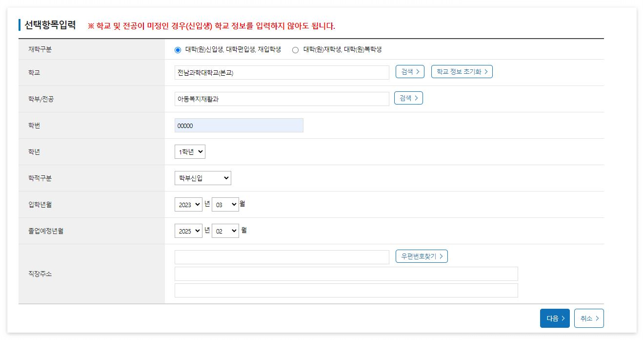Click the first address line of 직장주소
The height and width of the screenshot is (340, 644).
click(346, 274)
